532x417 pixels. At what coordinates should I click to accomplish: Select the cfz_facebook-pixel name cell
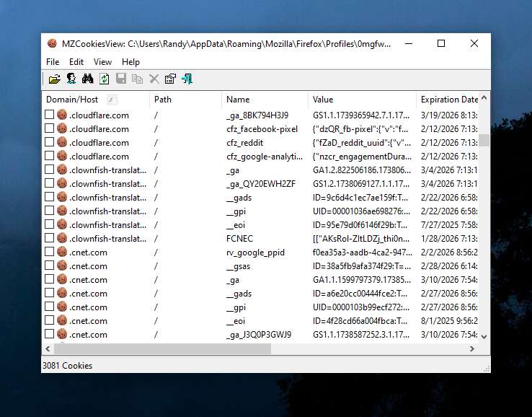(262, 129)
